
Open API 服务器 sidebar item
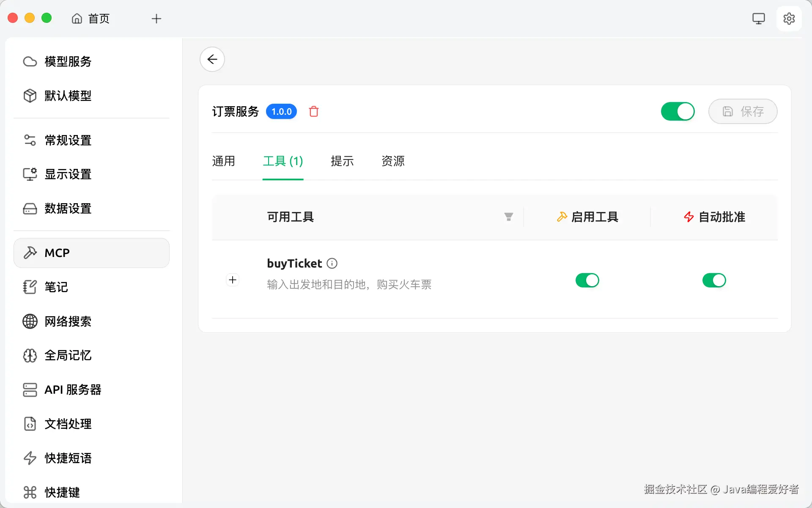click(73, 389)
